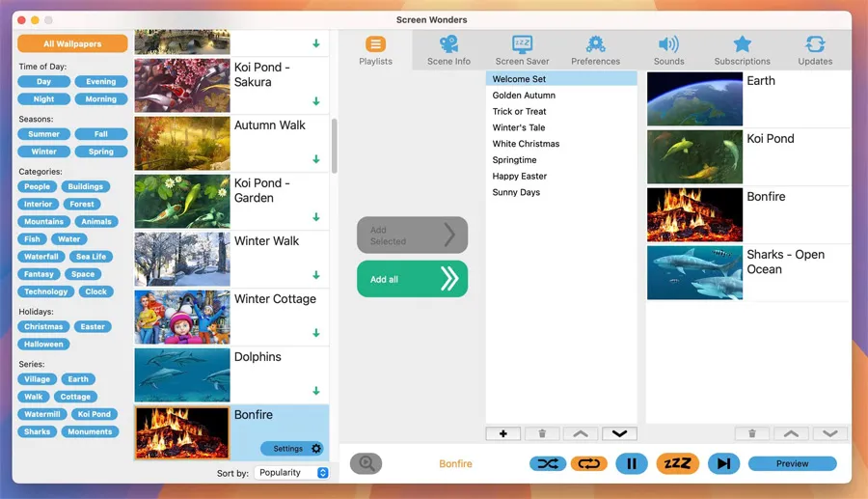
Task: Open the Sort by Popularity dropdown
Action: 293,473
